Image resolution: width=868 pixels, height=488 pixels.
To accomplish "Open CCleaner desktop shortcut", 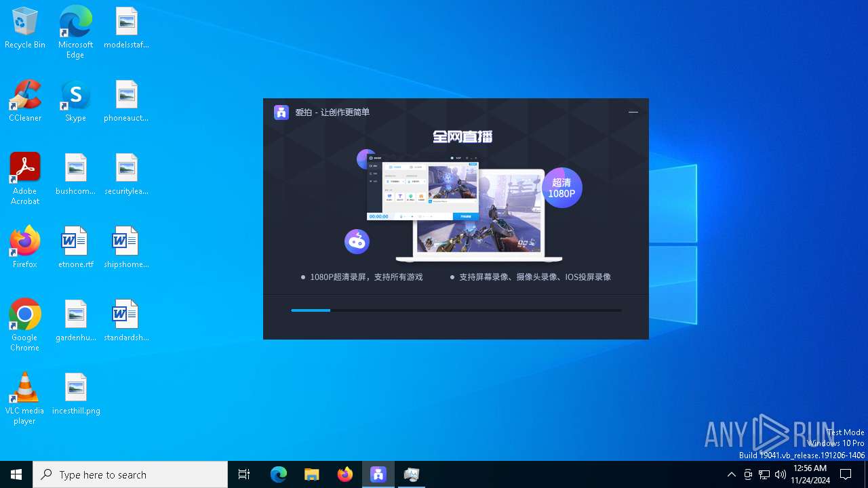I will pos(25,102).
